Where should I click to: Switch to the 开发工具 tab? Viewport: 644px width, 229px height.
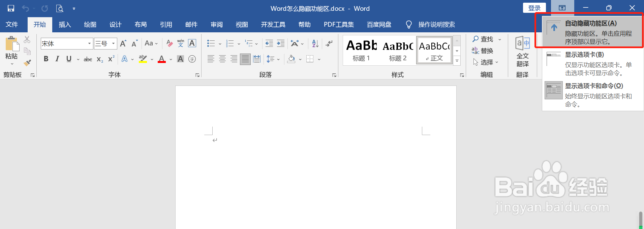[x=273, y=25]
